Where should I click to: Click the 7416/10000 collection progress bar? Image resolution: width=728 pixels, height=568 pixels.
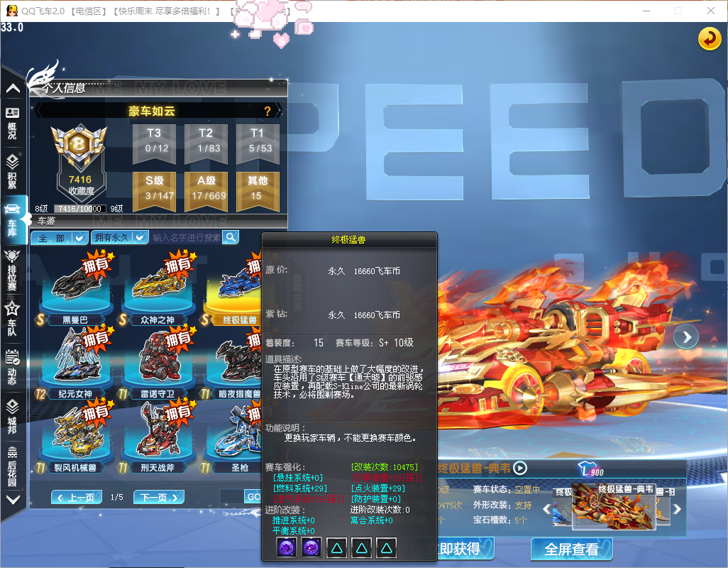click(x=80, y=209)
